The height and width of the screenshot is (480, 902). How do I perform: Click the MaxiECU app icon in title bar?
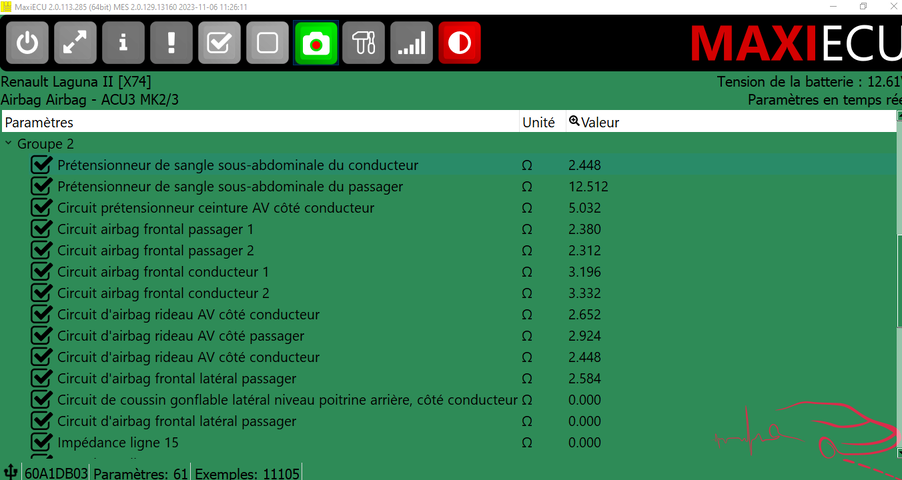[6, 6]
